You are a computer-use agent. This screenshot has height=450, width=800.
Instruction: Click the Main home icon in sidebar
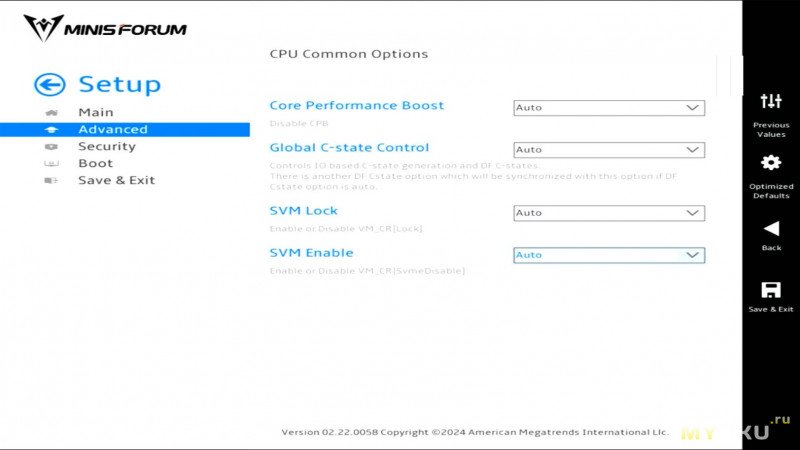click(x=52, y=113)
